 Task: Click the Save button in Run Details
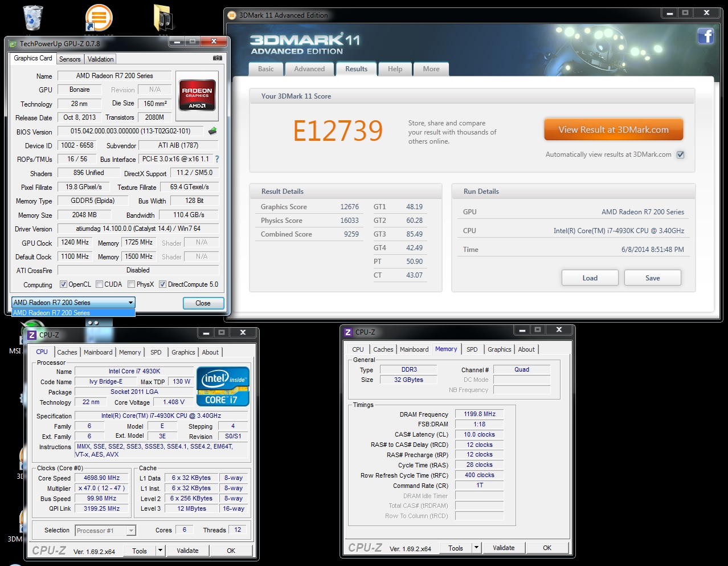coord(653,278)
